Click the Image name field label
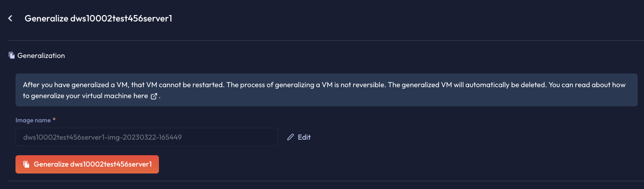The image size is (644, 189). 33,120
